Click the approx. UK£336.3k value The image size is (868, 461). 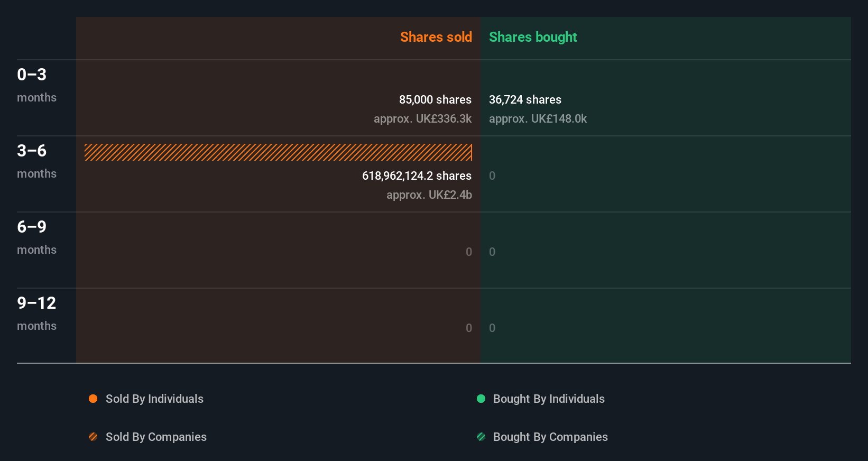[x=422, y=118]
